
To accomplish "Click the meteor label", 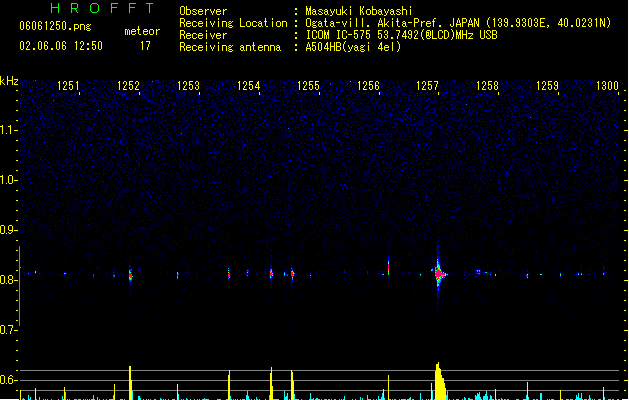I will 142,31.
